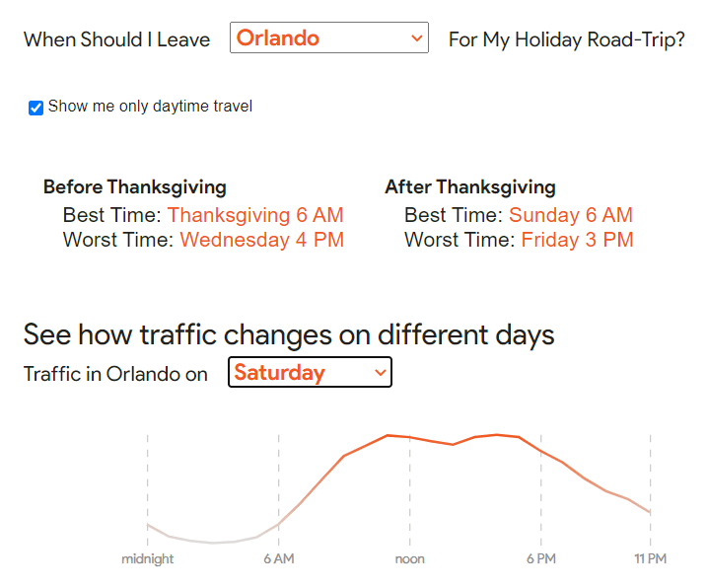The image size is (707, 588).
Task: Select the 'Sunday 6 AM' best time
Action: pyautogui.click(x=571, y=215)
